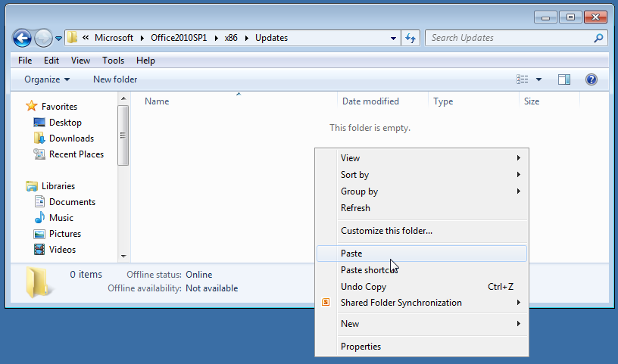The image size is (618, 364).
Task: Select Libraries label in navigation pane
Action: [x=58, y=186]
